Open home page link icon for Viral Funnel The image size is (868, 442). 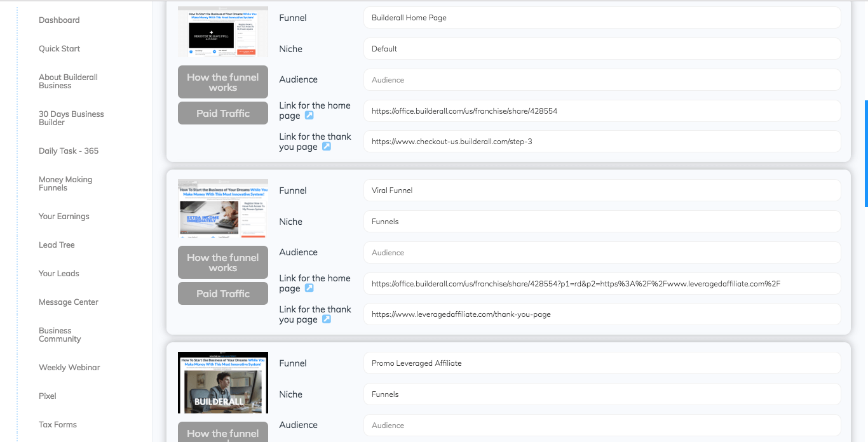tap(309, 288)
